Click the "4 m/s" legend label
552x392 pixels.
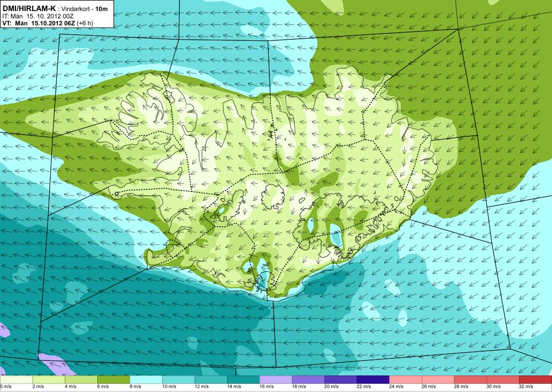[71, 386]
